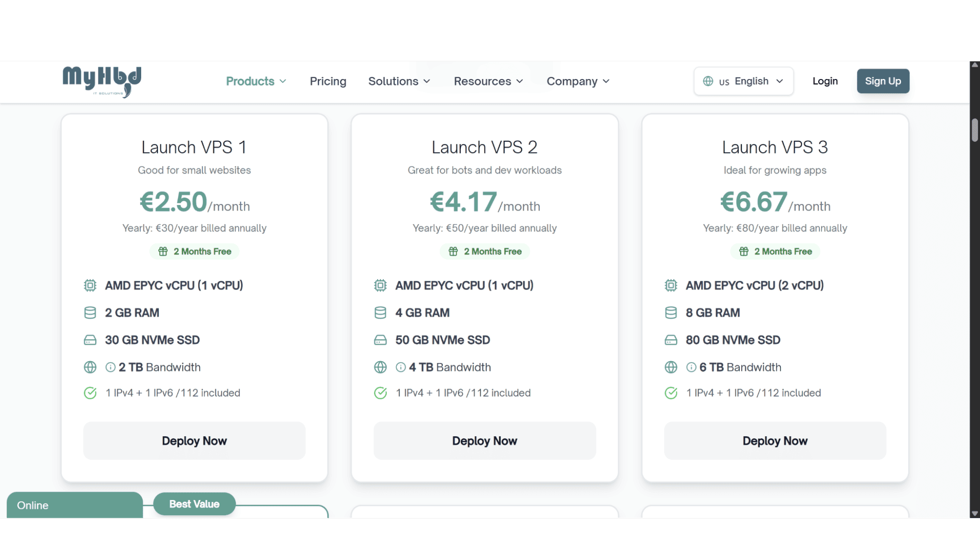Click the €4.17 price text
This screenshot has width=980, height=552.
click(464, 202)
